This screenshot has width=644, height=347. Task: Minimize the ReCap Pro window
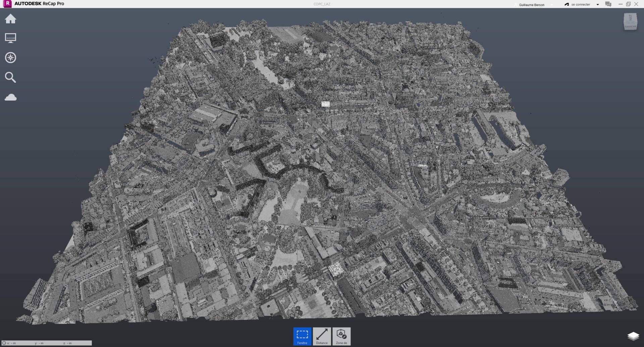click(621, 4)
